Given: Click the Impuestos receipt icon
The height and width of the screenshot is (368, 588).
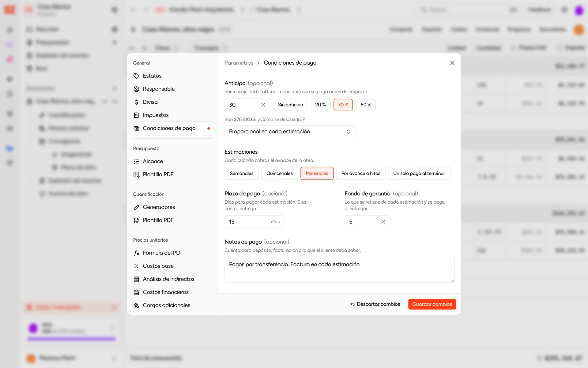Looking at the screenshot, I should coord(136,115).
